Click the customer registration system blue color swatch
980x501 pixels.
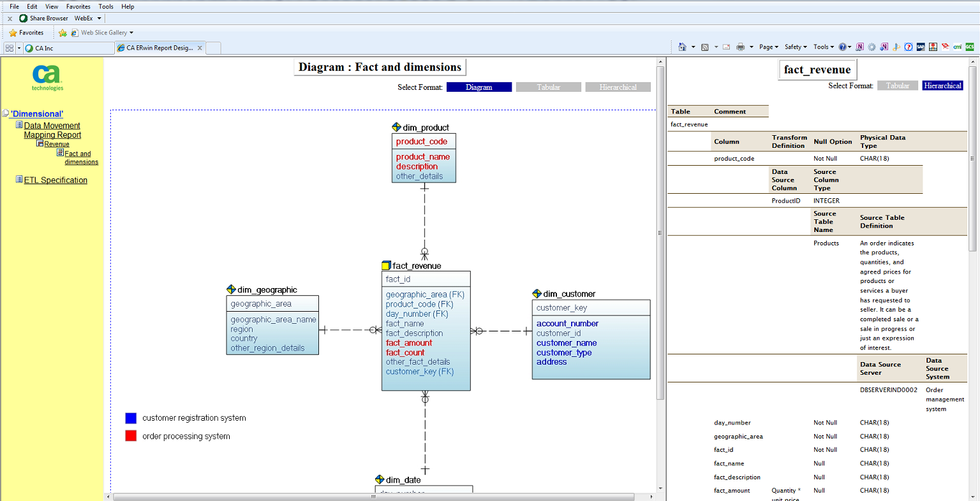tap(131, 417)
